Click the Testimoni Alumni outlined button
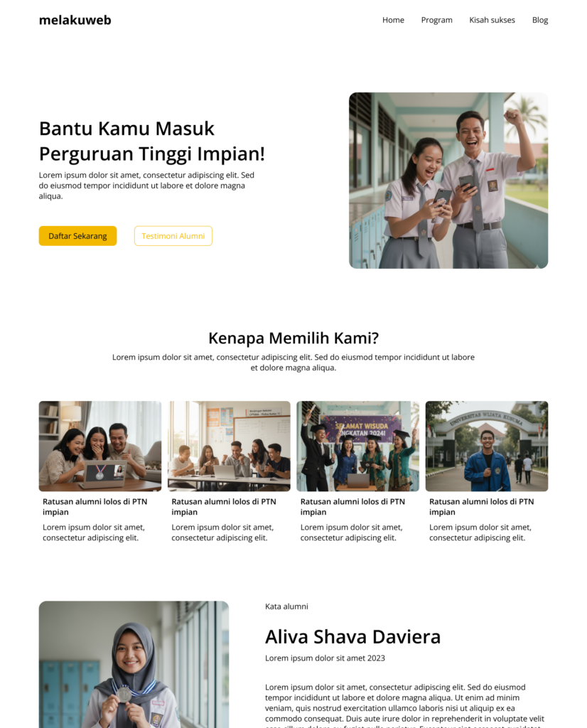 pos(173,236)
